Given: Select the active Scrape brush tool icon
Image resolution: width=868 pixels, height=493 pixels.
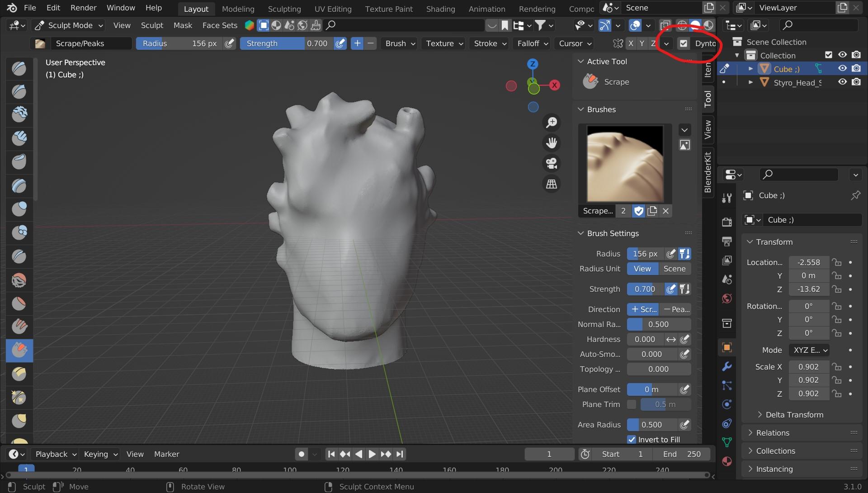Looking at the screenshot, I should point(19,350).
